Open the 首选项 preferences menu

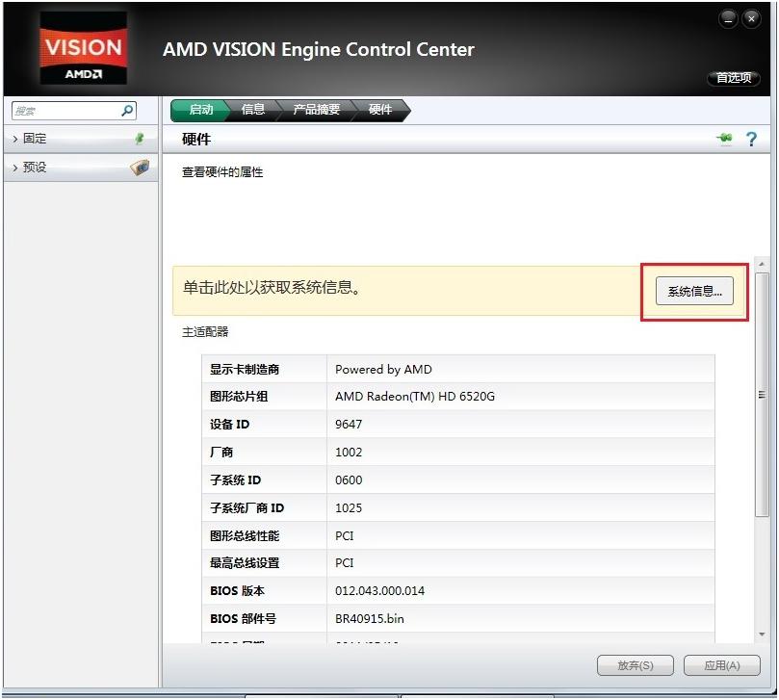pos(734,78)
